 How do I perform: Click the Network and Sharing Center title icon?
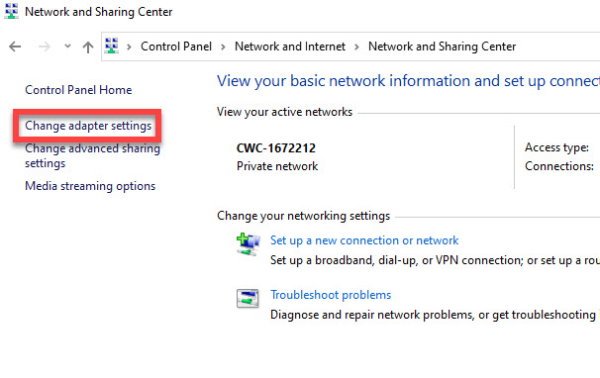pyautogui.click(x=11, y=11)
